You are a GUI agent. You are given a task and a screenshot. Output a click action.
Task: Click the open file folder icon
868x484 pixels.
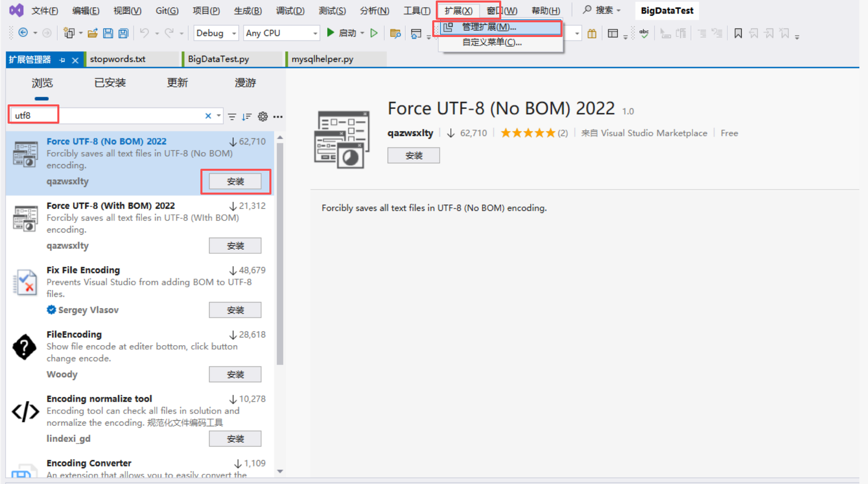pyautogui.click(x=92, y=33)
